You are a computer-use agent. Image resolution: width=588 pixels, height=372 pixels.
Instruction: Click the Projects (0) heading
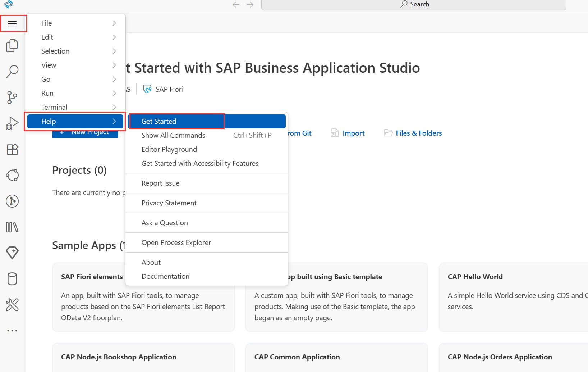[79, 170]
